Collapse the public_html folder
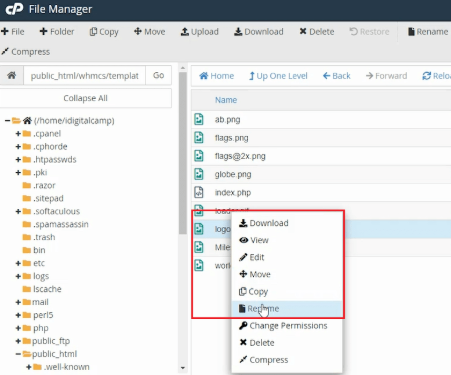Image resolution: width=451 pixels, height=375 pixels. tap(18, 354)
